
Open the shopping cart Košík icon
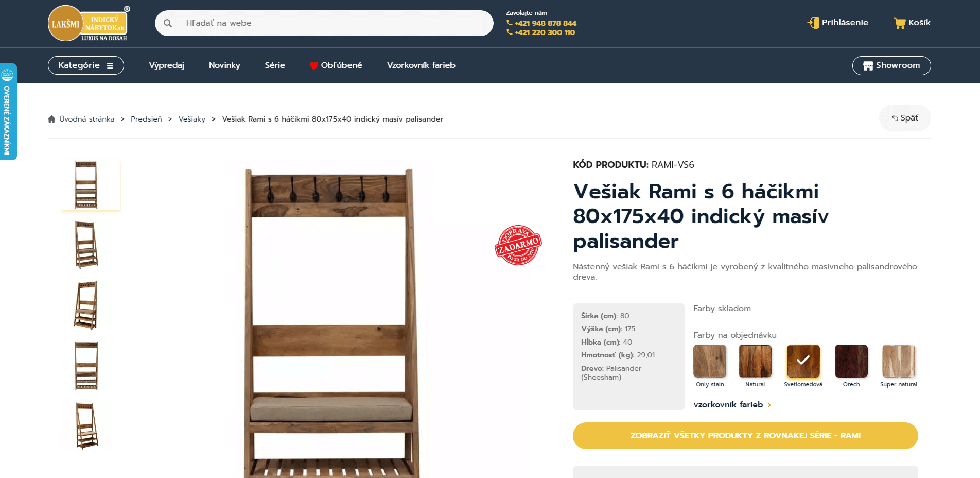pos(899,23)
